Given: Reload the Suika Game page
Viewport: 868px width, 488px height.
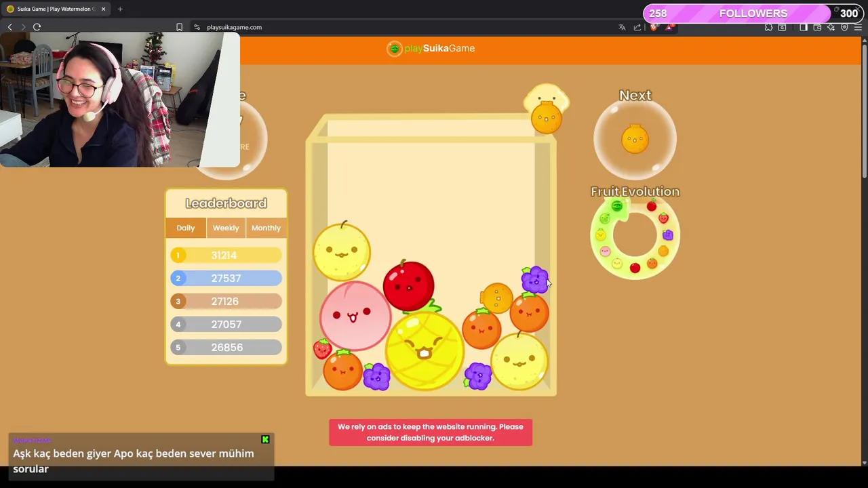Looking at the screenshot, I should (x=37, y=27).
